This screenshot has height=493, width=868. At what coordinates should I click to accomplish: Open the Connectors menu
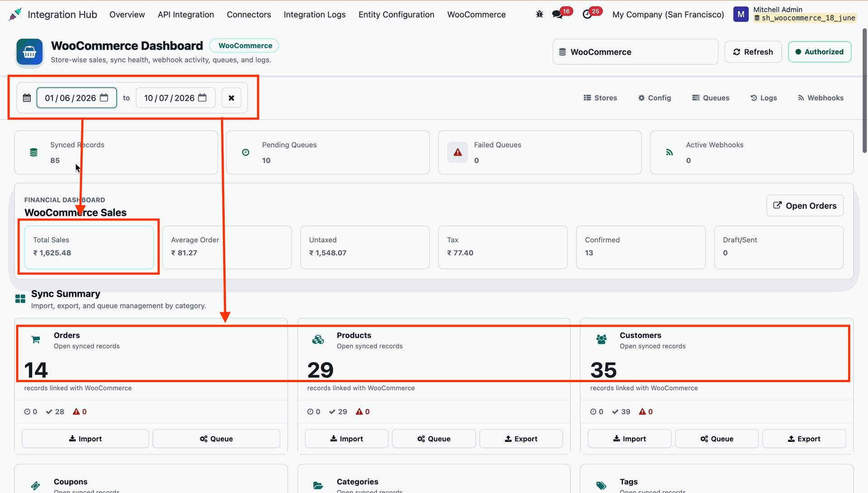[x=249, y=14]
